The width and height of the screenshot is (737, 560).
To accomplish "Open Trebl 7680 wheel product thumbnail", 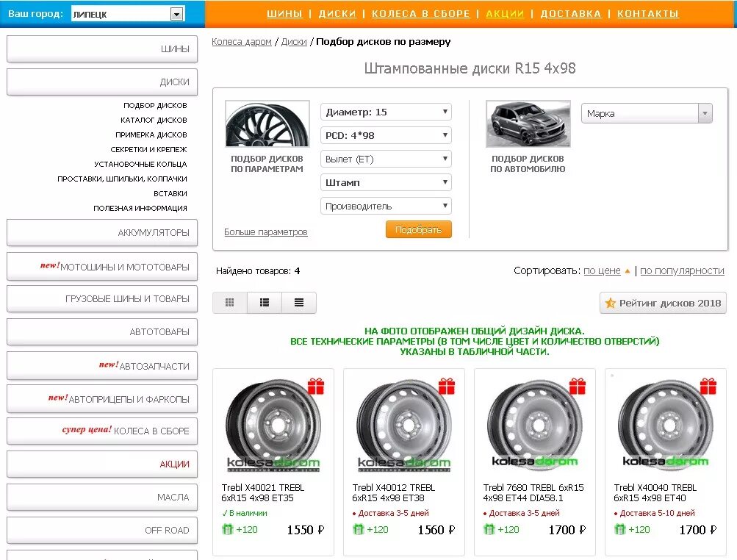I will click(x=535, y=425).
